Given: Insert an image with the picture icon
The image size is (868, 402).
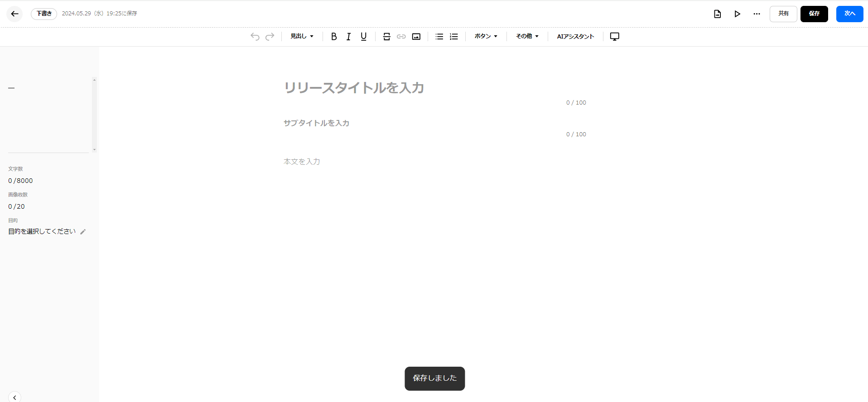Looking at the screenshot, I should pos(416,37).
